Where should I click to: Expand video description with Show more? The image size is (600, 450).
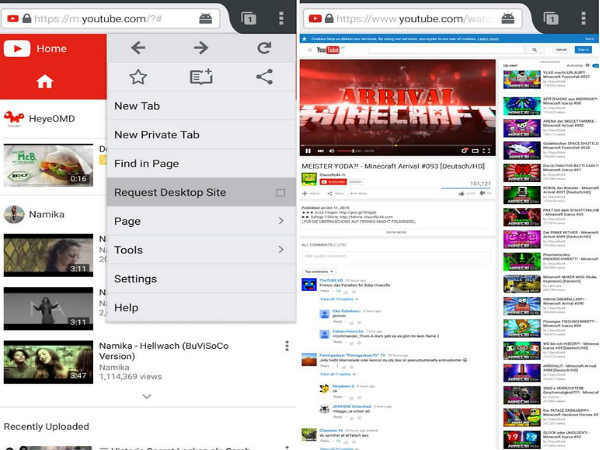pos(396,232)
